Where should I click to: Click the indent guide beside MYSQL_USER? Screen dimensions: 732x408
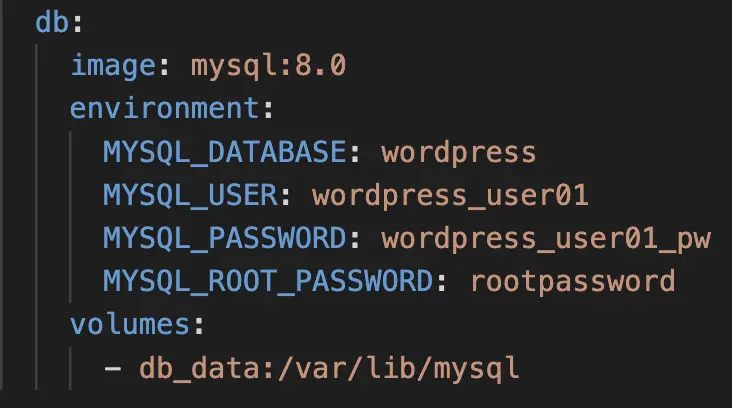point(70,196)
